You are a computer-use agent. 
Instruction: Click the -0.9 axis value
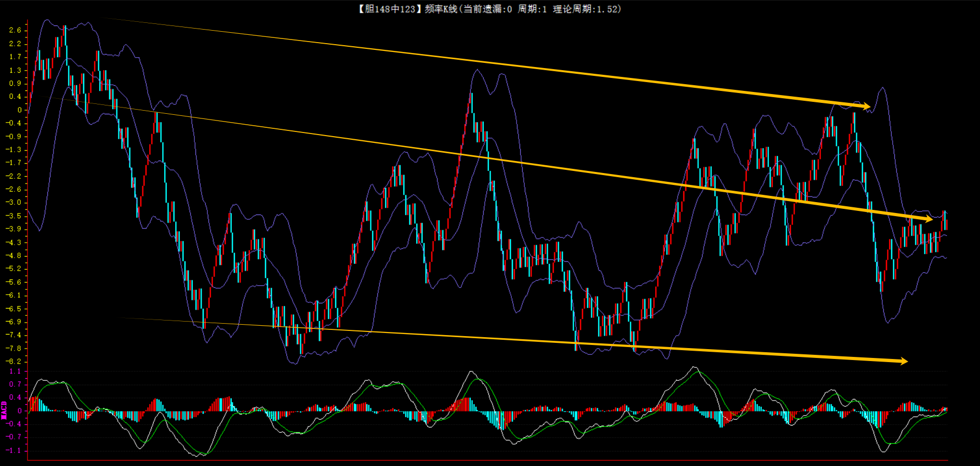click(x=14, y=137)
